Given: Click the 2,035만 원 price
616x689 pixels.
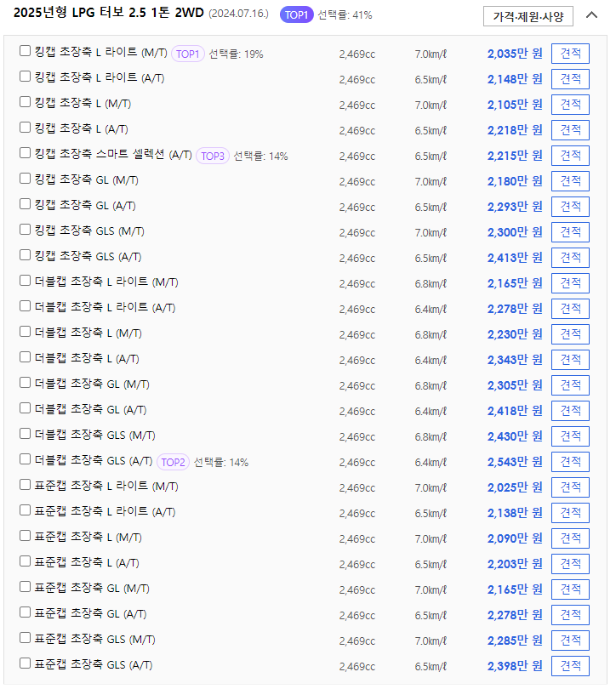Looking at the screenshot, I should click(515, 54).
